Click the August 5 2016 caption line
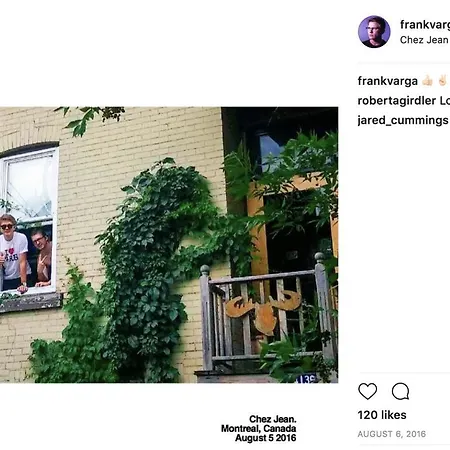Screen dimensions: 450x450 pos(266,438)
